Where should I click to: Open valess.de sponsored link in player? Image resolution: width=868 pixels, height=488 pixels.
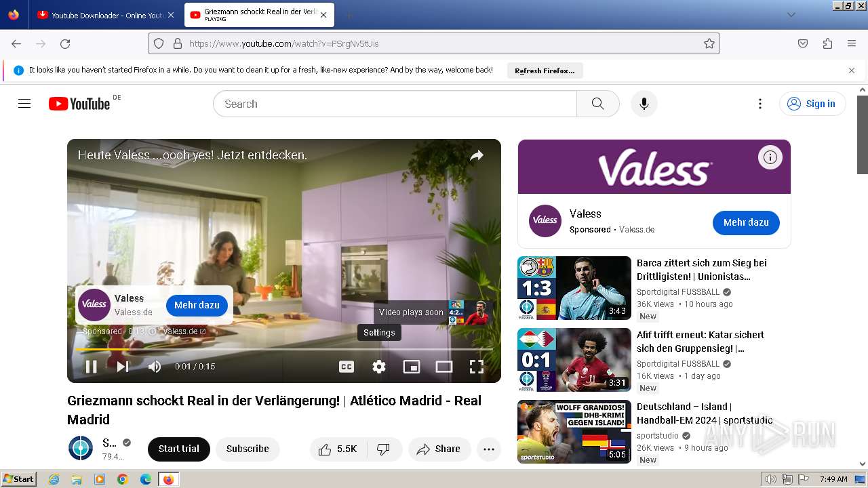click(x=184, y=331)
